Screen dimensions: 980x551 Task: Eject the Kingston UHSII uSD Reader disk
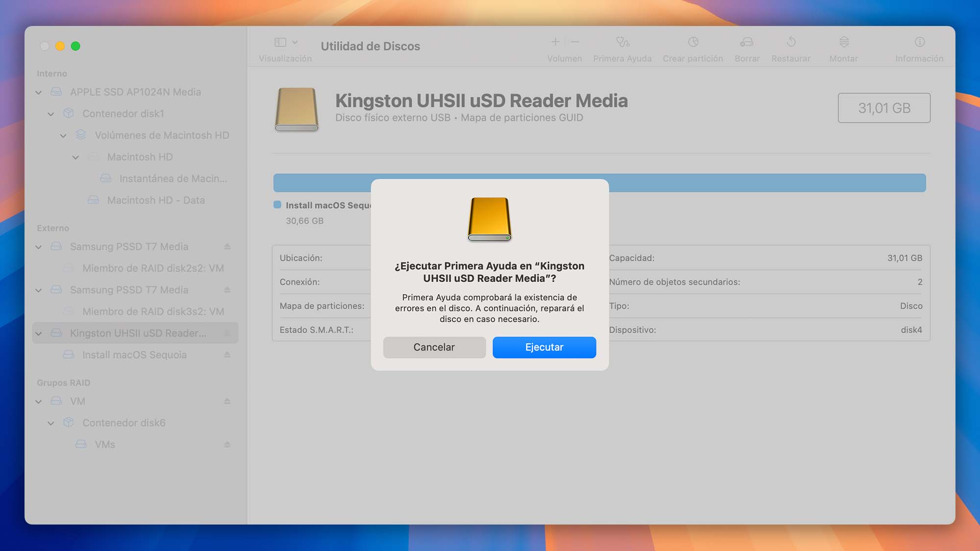pos(227,333)
